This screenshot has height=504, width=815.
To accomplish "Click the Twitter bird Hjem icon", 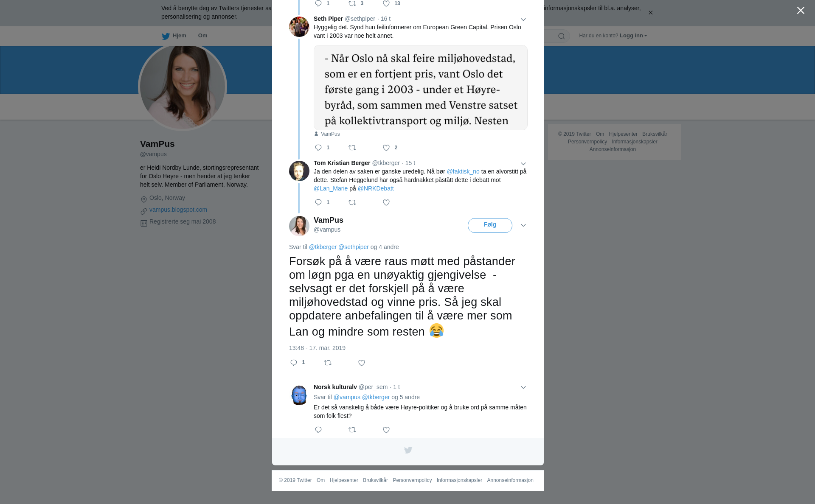I will click(x=166, y=36).
